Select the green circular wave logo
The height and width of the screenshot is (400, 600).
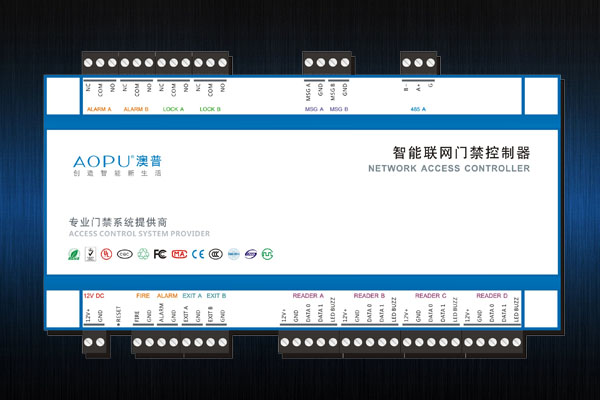[x=267, y=254]
